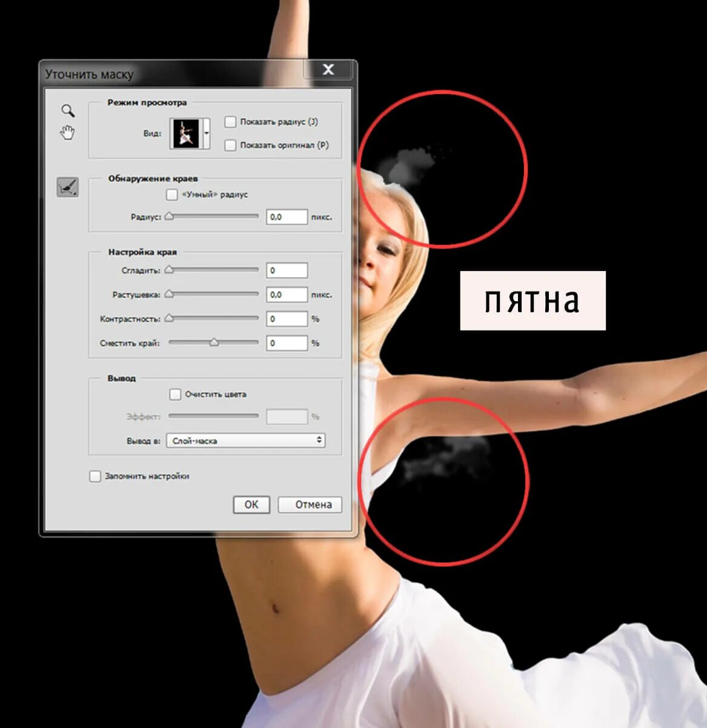Click the Контрастность percent field

(287, 319)
